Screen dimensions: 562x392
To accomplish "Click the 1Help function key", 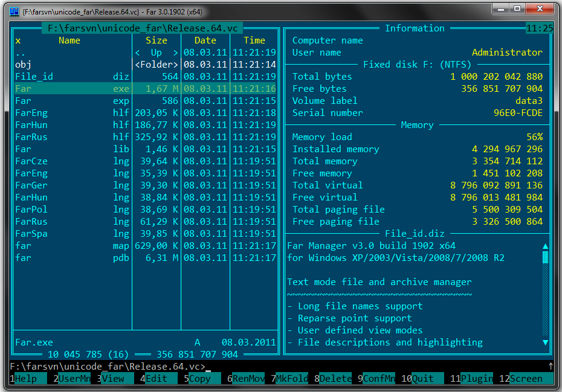I will tap(28, 378).
